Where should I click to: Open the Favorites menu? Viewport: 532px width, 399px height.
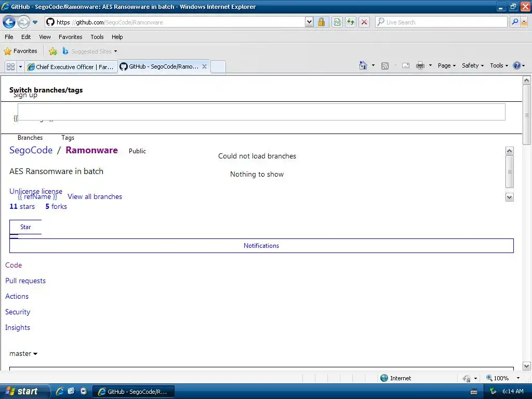point(71,37)
